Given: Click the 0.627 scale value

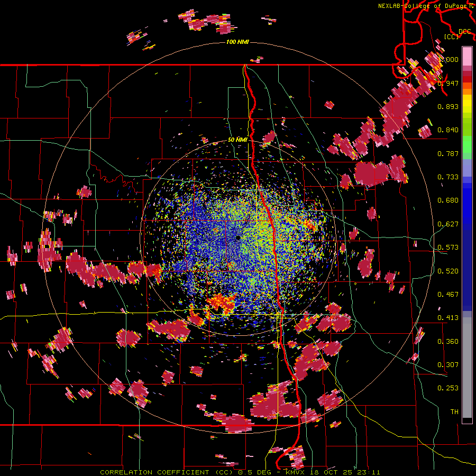Looking at the screenshot, I should pyautogui.click(x=448, y=224).
